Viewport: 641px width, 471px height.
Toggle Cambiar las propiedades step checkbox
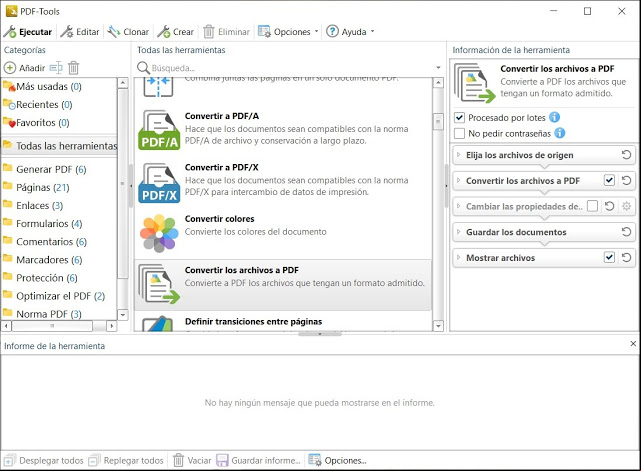tap(592, 206)
